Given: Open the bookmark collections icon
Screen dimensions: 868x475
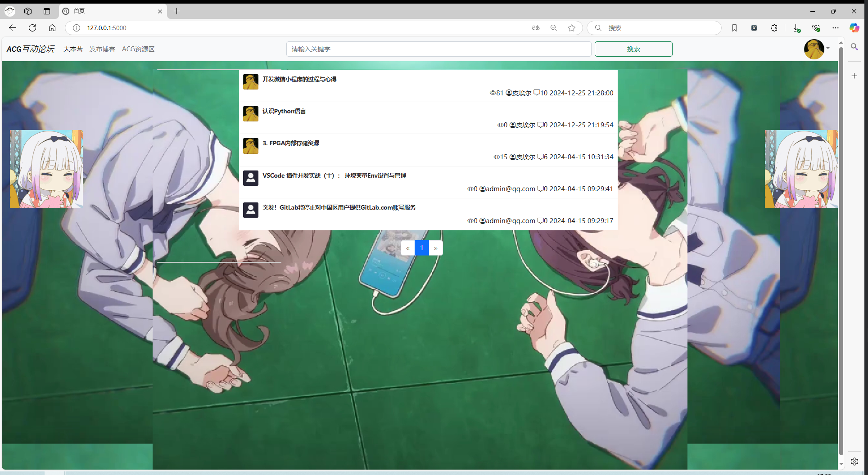Looking at the screenshot, I should point(734,28).
